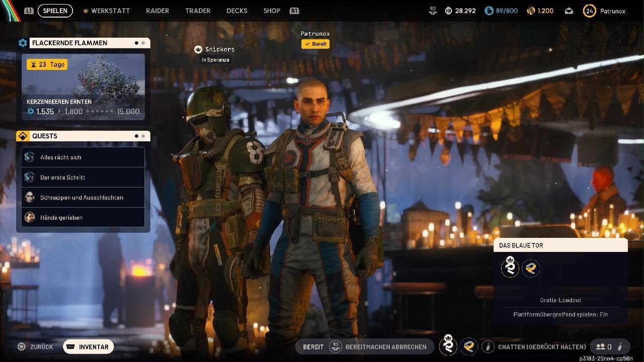Click the first page dot of Quests panel
The height and width of the screenshot is (362, 644).
[x=136, y=136]
